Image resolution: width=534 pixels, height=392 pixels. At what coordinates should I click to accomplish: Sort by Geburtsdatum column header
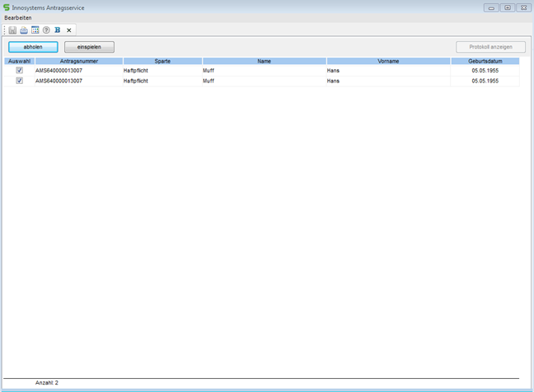485,61
